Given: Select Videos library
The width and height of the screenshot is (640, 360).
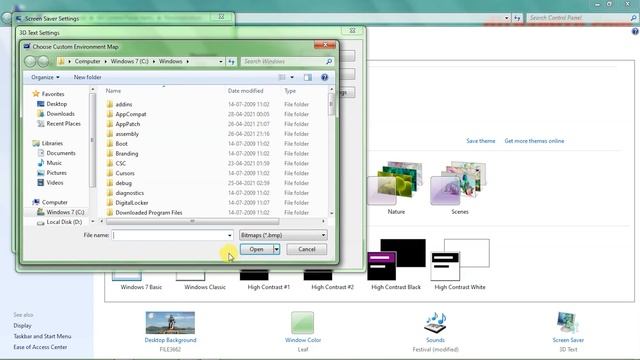Looking at the screenshot, I should pos(55,182).
